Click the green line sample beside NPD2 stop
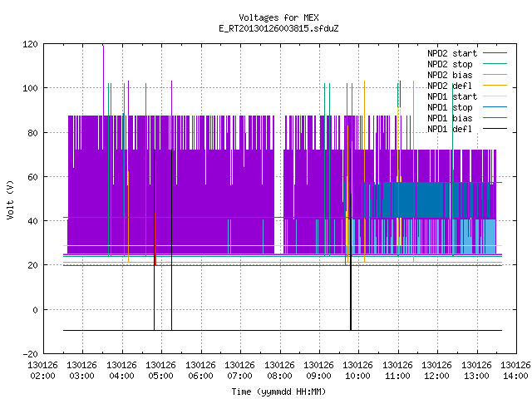This screenshot has height=399, width=532. pos(495,63)
